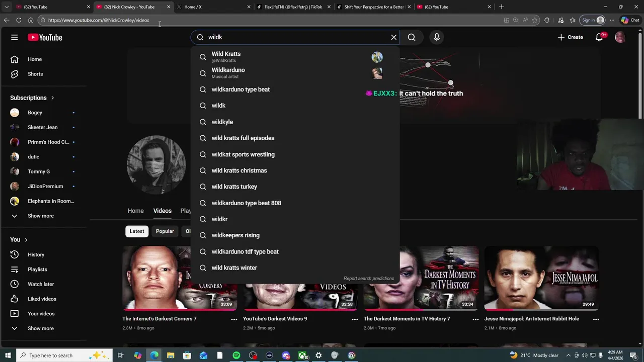Open a new browser tab

tap(501, 7)
